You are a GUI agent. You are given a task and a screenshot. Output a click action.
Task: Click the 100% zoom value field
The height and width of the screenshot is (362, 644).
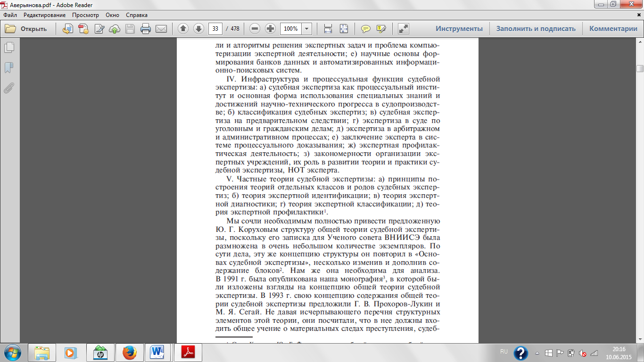(291, 29)
